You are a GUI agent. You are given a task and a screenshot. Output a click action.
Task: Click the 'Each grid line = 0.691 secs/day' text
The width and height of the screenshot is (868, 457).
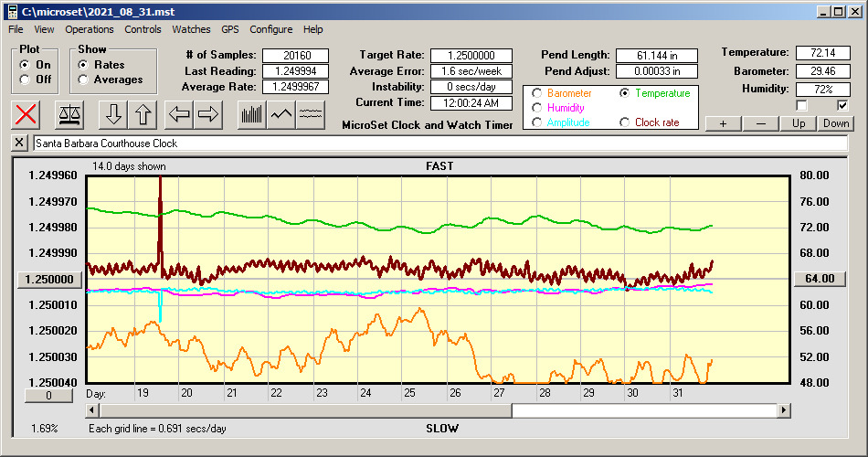pyautogui.click(x=157, y=428)
